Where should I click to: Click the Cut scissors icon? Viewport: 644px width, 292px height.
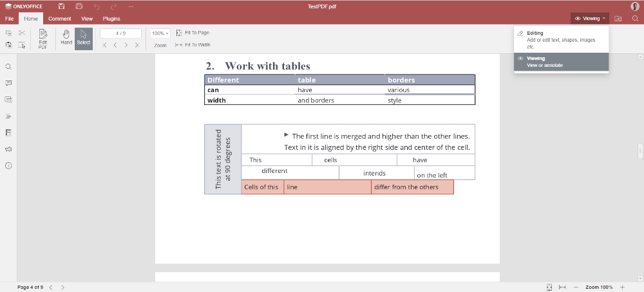tap(21, 33)
